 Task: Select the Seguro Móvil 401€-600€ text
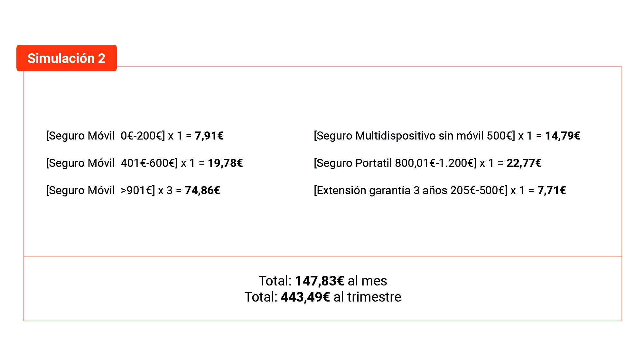tap(112, 163)
